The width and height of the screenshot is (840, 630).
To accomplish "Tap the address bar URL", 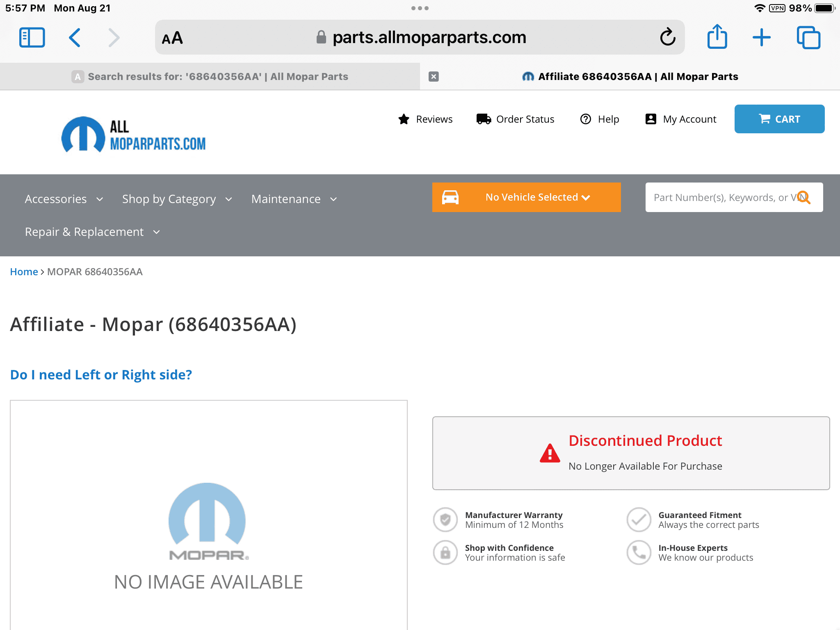I will [420, 37].
